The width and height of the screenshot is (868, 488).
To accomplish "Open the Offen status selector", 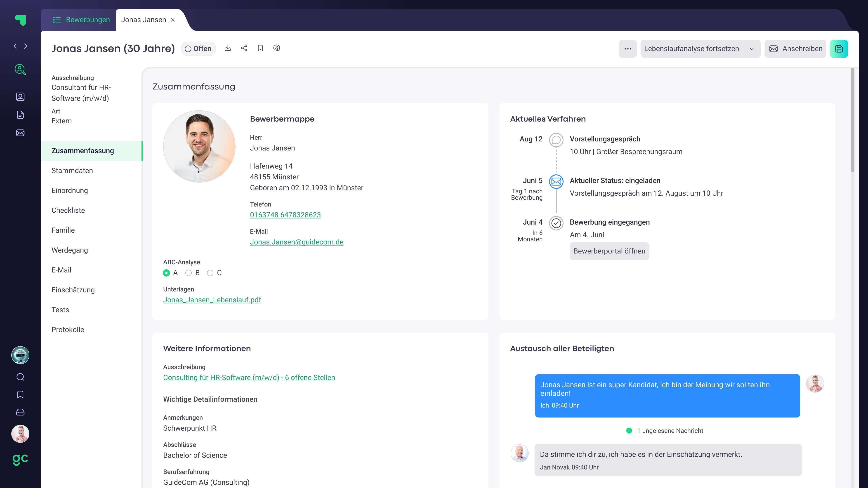I will point(198,49).
